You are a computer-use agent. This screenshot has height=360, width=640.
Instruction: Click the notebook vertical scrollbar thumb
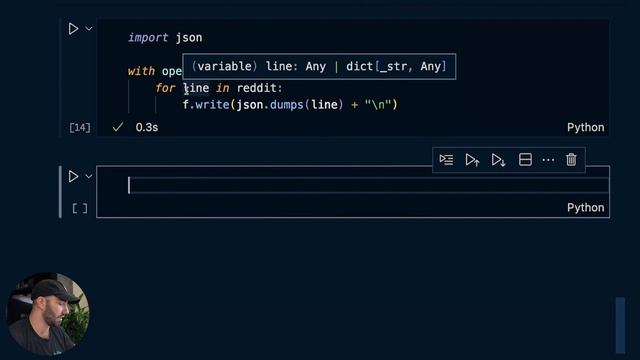[x=620, y=325]
